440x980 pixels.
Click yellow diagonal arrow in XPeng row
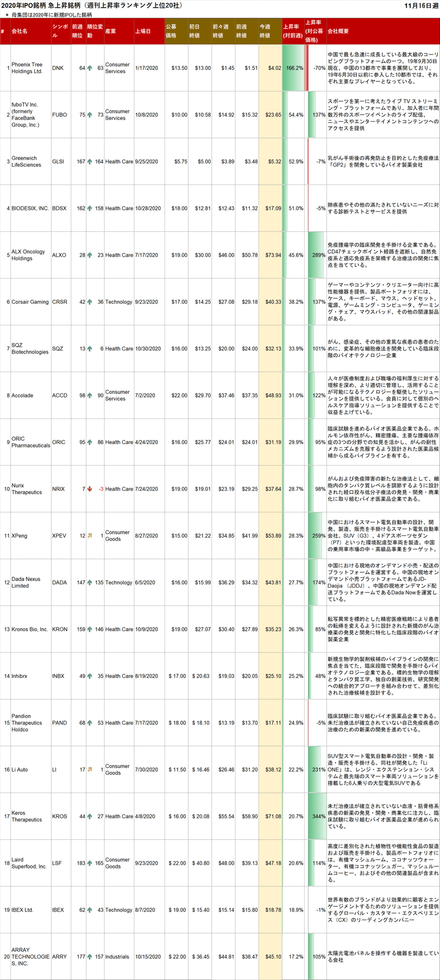90,536
